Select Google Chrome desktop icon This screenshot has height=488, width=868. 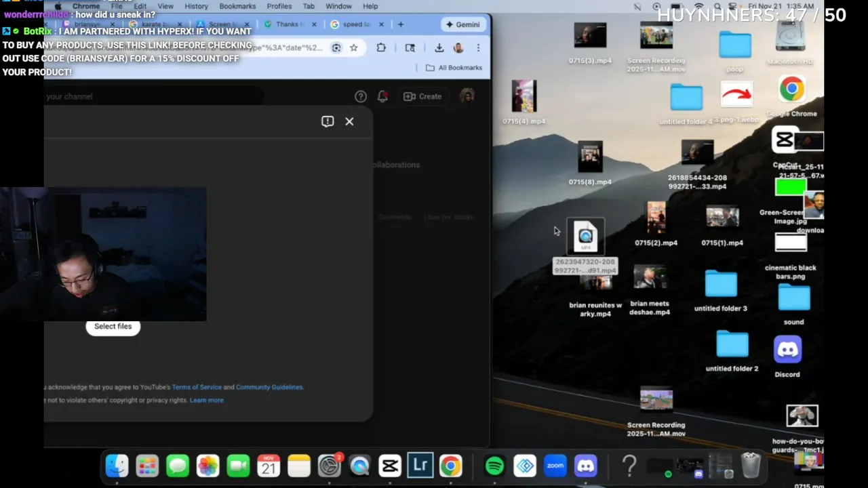point(792,97)
